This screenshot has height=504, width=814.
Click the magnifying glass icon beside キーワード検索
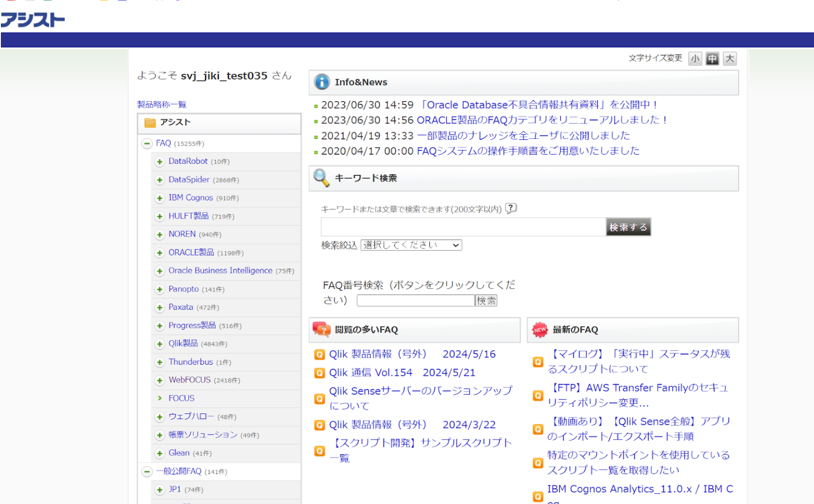click(x=321, y=178)
